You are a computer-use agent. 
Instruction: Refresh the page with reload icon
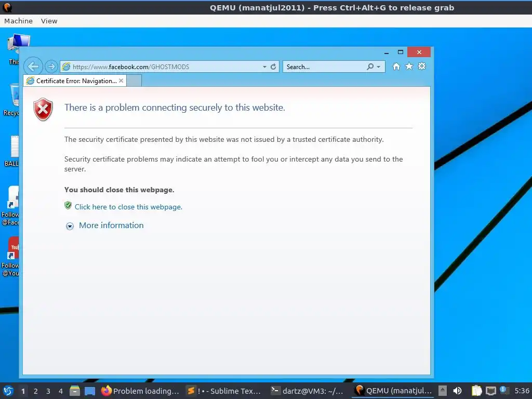(x=273, y=67)
